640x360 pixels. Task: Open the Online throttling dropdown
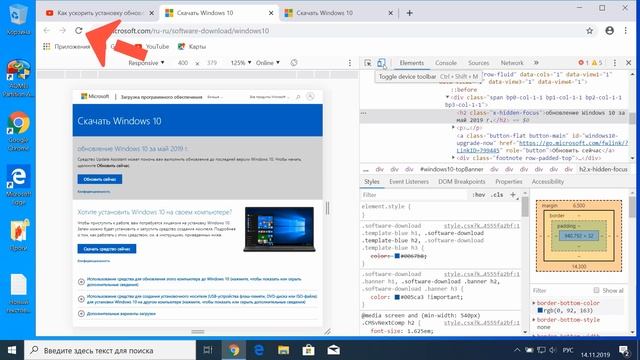click(268, 63)
